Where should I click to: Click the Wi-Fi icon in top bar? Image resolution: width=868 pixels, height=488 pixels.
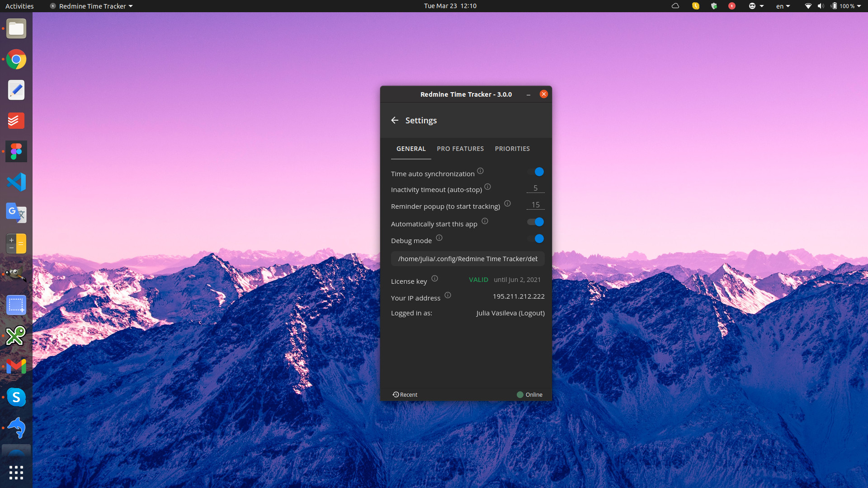[x=808, y=6]
